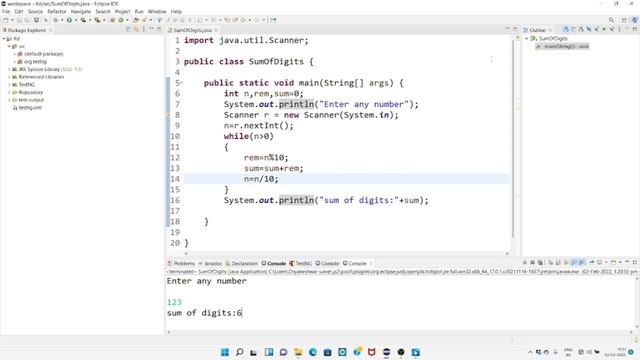Open the Windows Start menu
640x360 pixels.
pos(225,352)
